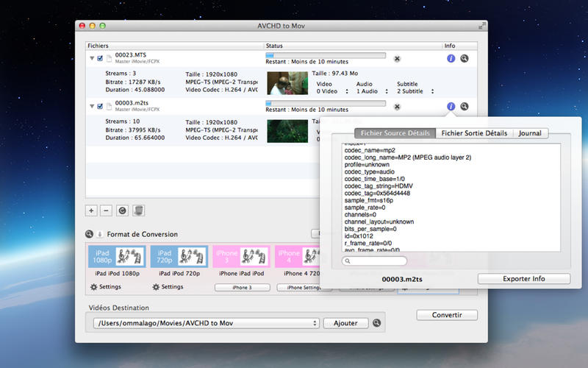Uncheck the 00023.MTS file checkbox
Image resolution: width=588 pixels, height=368 pixels.
pyautogui.click(x=101, y=58)
